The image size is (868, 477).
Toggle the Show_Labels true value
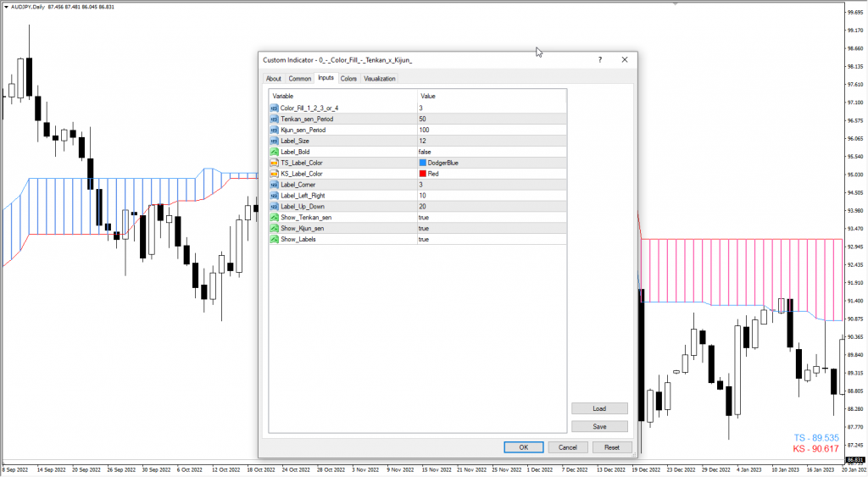492,239
